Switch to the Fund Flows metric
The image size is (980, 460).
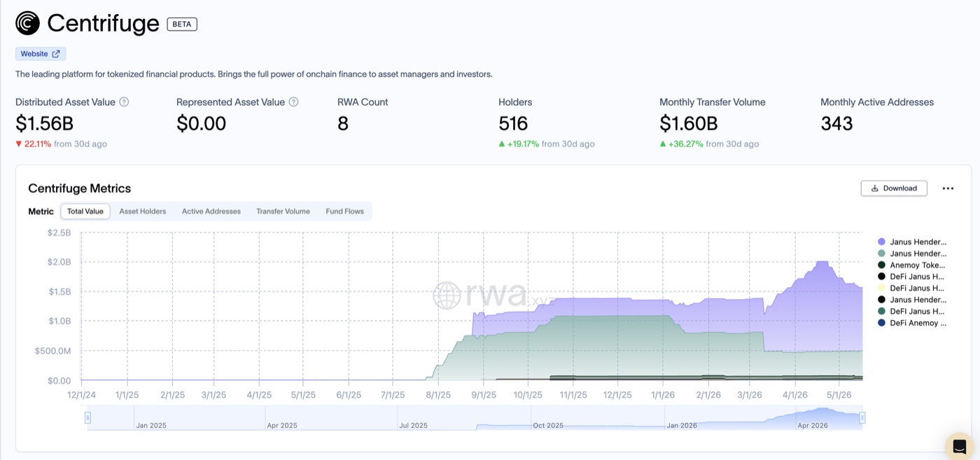pyautogui.click(x=344, y=211)
